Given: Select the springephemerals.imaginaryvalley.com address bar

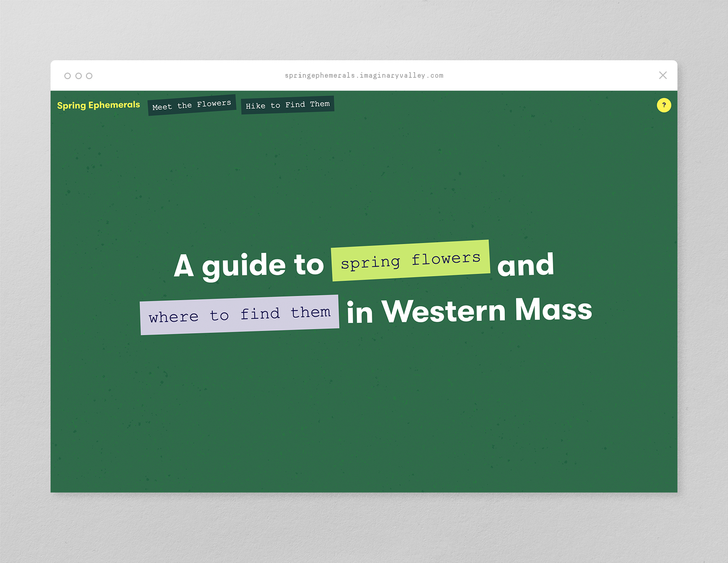Looking at the screenshot, I should click(364, 75).
